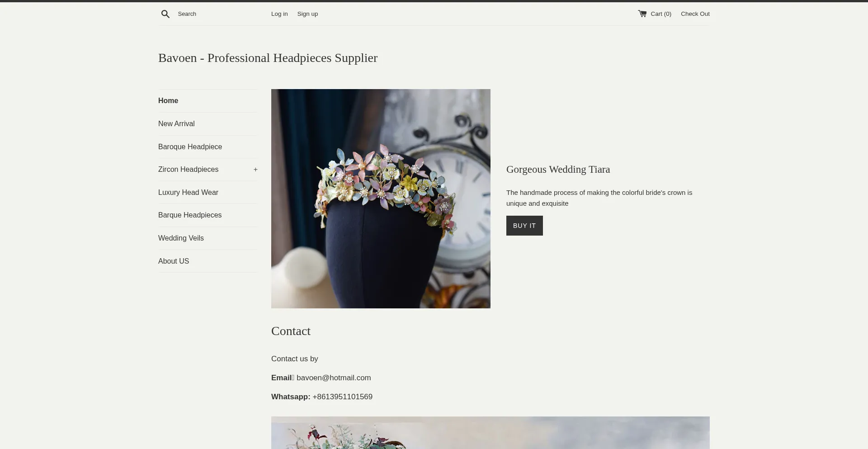Click the search magnifier icon
The width and height of the screenshot is (868, 449).
pyautogui.click(x=165, y=14)
